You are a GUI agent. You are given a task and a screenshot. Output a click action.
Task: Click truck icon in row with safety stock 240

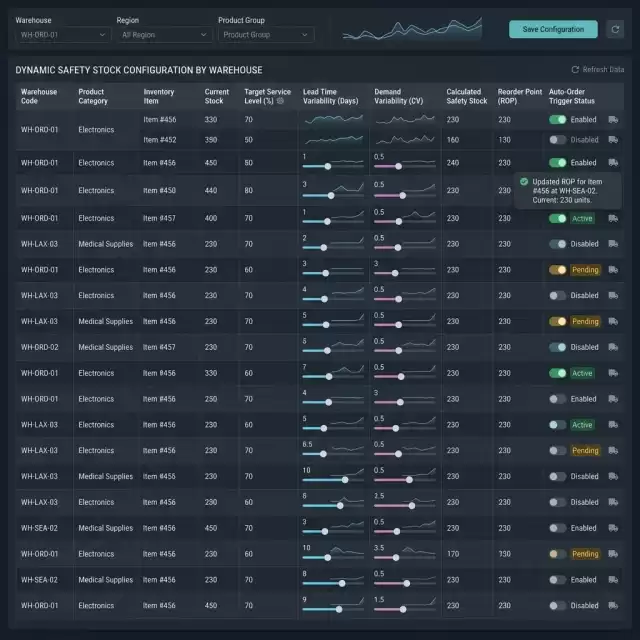point(613,162)
